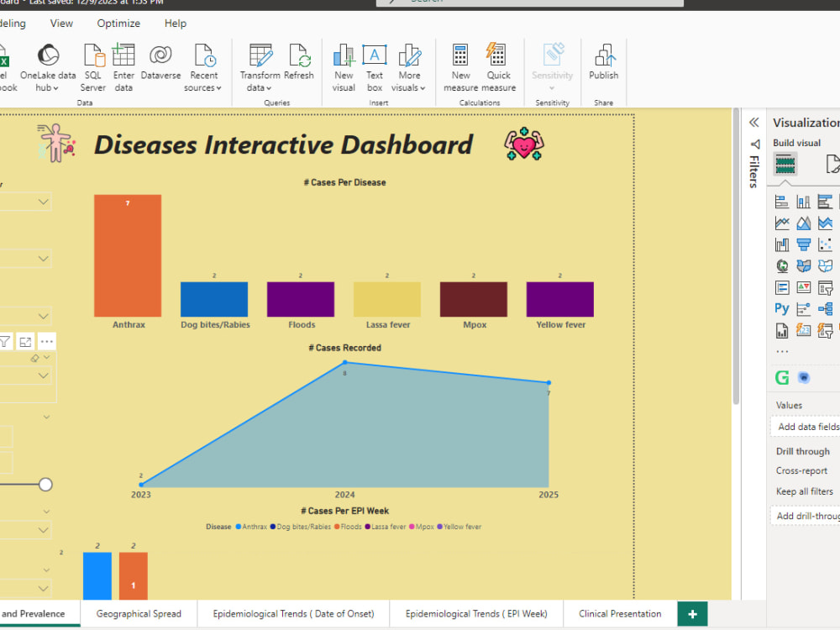Screen dimensions: 840x630
Task: Choose the slicer visual with funnel icon
Action: pyautogui.click(x=825, y=289)
